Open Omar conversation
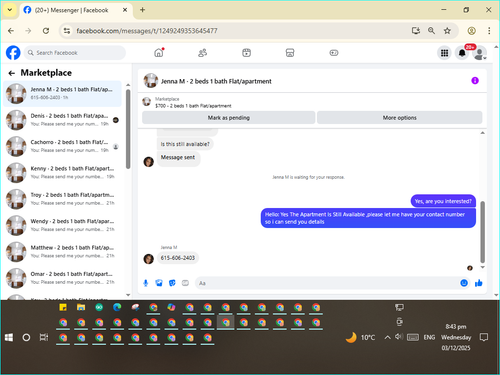This screenshot has width=500, height=375. tap(62, 278)
